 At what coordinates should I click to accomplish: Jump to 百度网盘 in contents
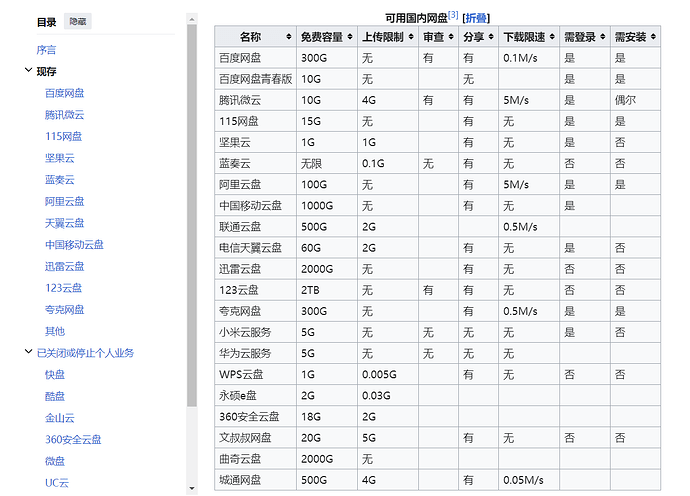click(x=65, y=93)
